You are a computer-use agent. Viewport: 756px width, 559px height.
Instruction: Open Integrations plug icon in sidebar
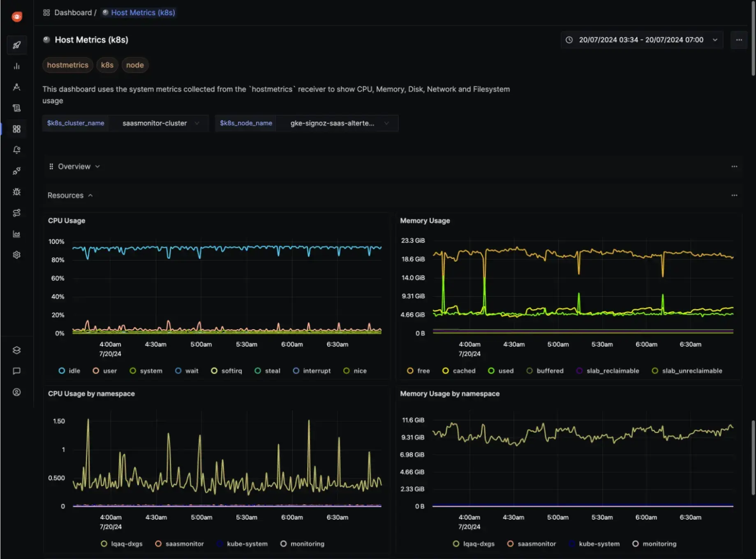click(17, 171)
